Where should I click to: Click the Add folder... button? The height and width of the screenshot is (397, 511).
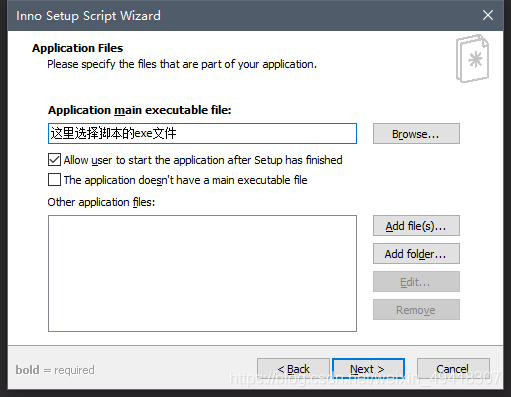416,254
